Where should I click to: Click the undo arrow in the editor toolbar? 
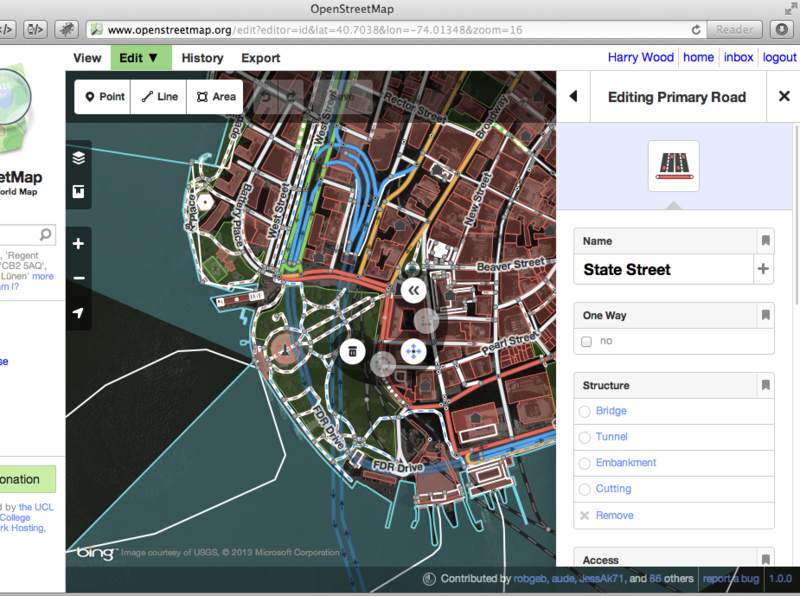coord(265,96)
